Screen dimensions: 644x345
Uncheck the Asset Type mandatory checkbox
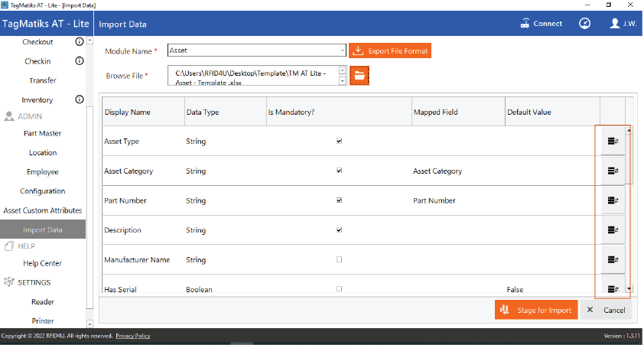coord(339,141)
